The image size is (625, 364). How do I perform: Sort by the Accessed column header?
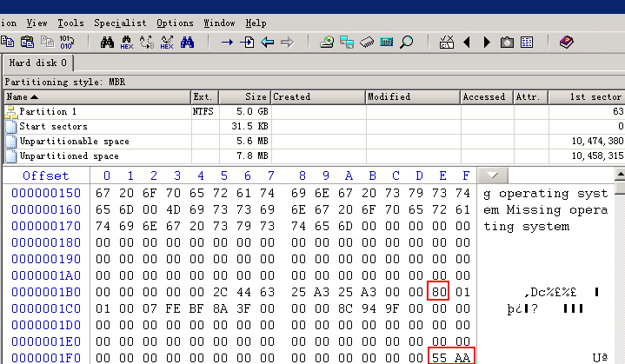click(x=487, y=96)
